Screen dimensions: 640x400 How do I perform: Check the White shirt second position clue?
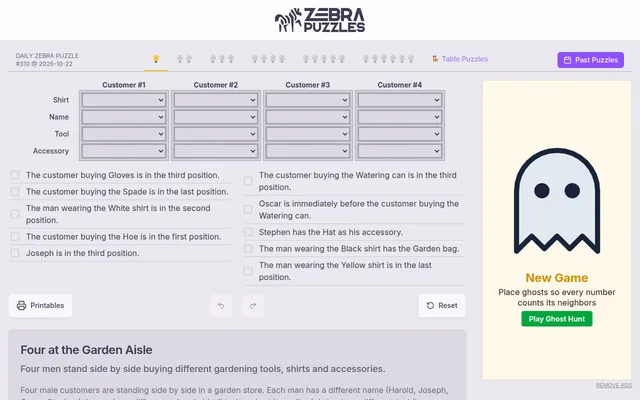point(15,214)
